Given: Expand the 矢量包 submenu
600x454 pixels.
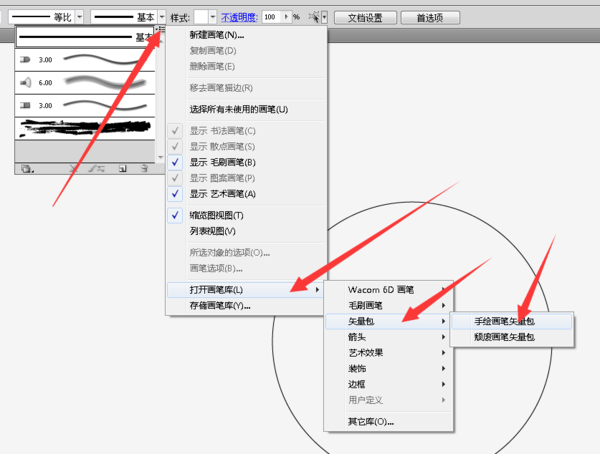Looking at the screenshot, I should 389,321.
